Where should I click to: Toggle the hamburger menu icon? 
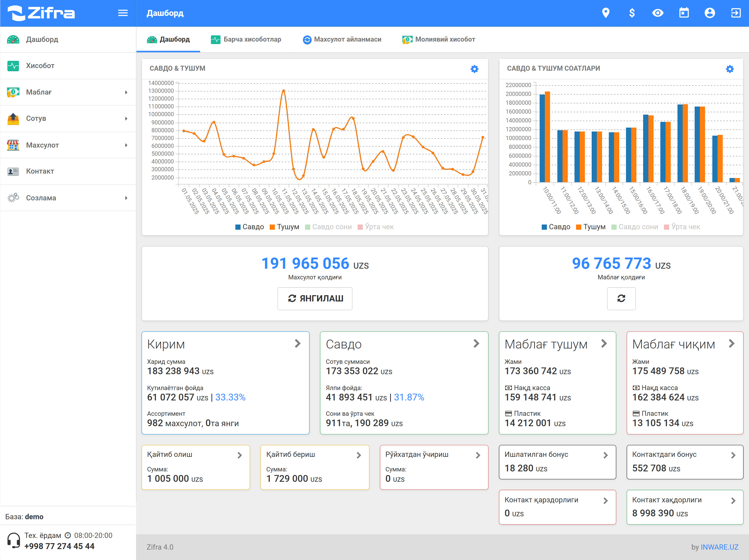tap(123, 13)
